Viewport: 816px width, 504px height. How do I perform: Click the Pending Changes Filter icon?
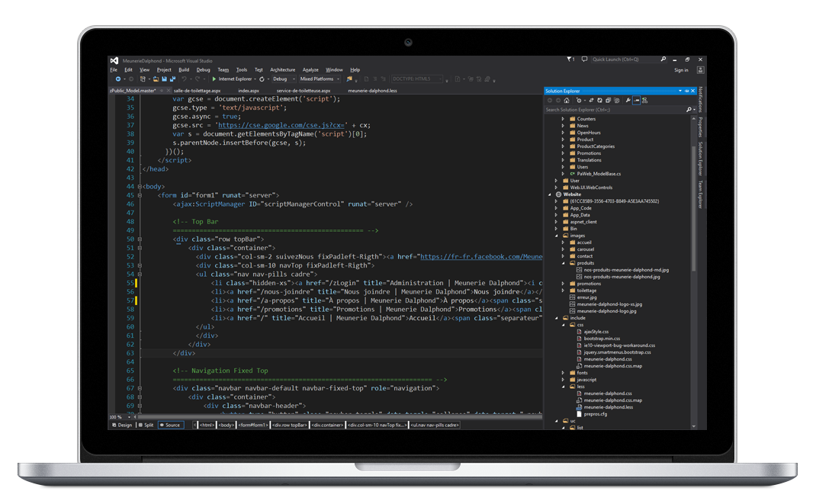[x=580, y=101]
